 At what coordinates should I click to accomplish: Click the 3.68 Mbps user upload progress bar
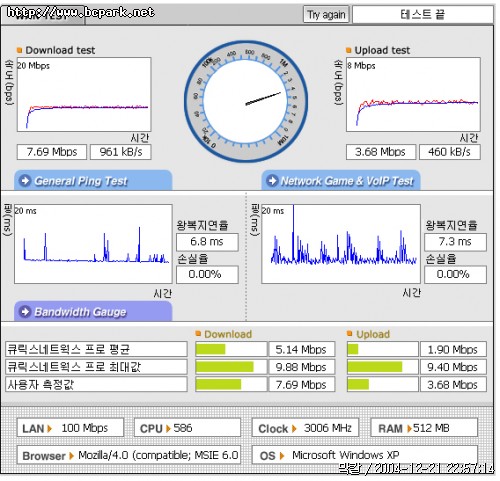coord(382,385)
